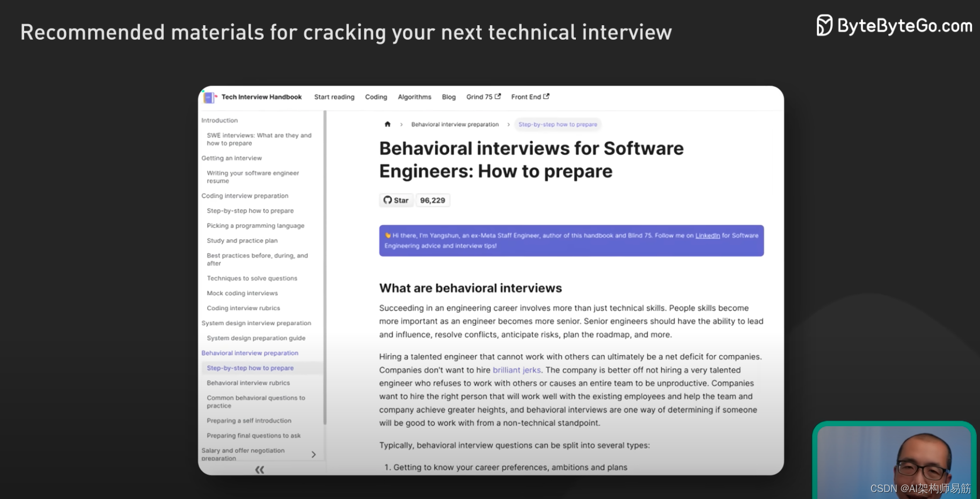Open the Start reading menu item

(334, 97)
